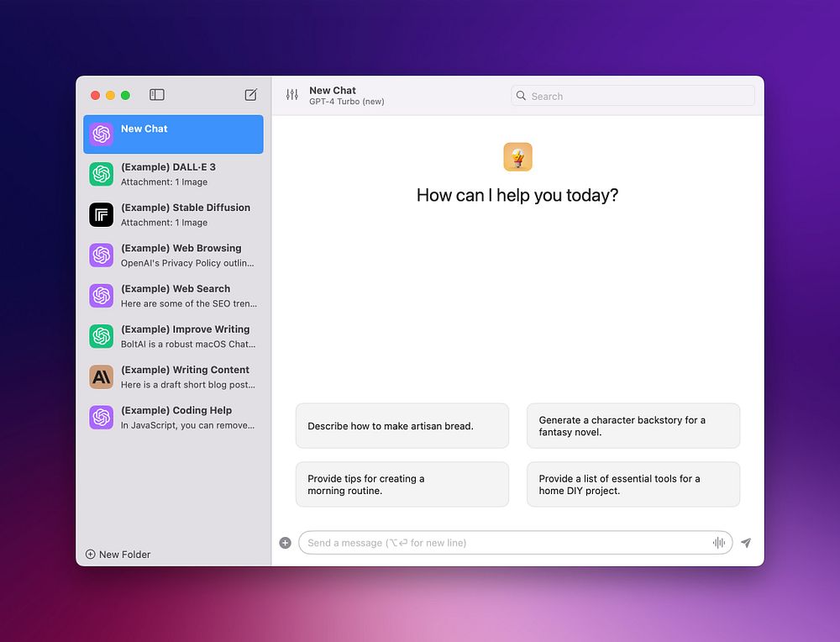
Task: Click the New Folder button
Action: [x=118, y=554]
